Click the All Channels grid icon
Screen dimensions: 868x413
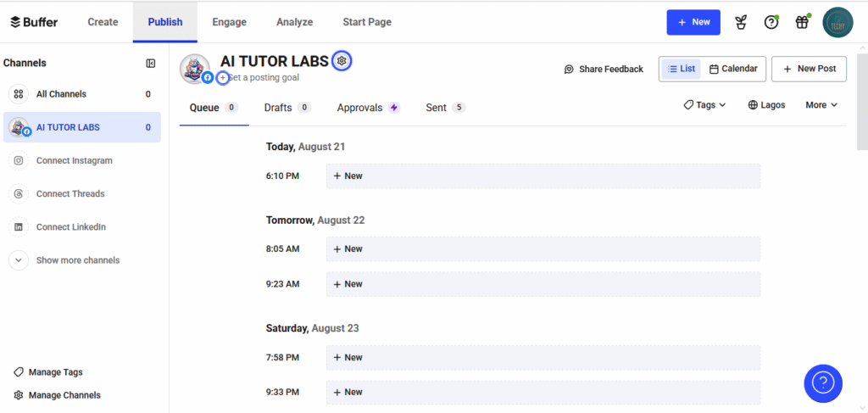pyautogui.click(x=19, y=94)
